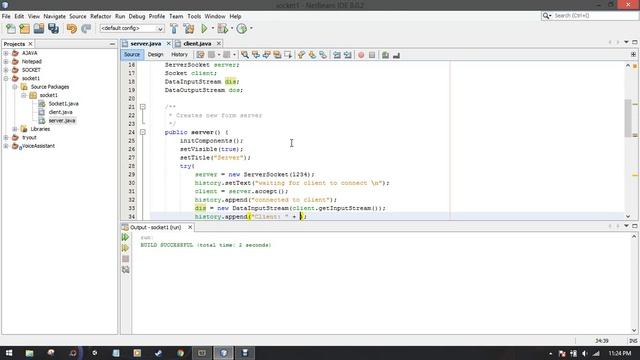Select VoiceAssistant project
The image size is (640, 360).
click(38, 146)
